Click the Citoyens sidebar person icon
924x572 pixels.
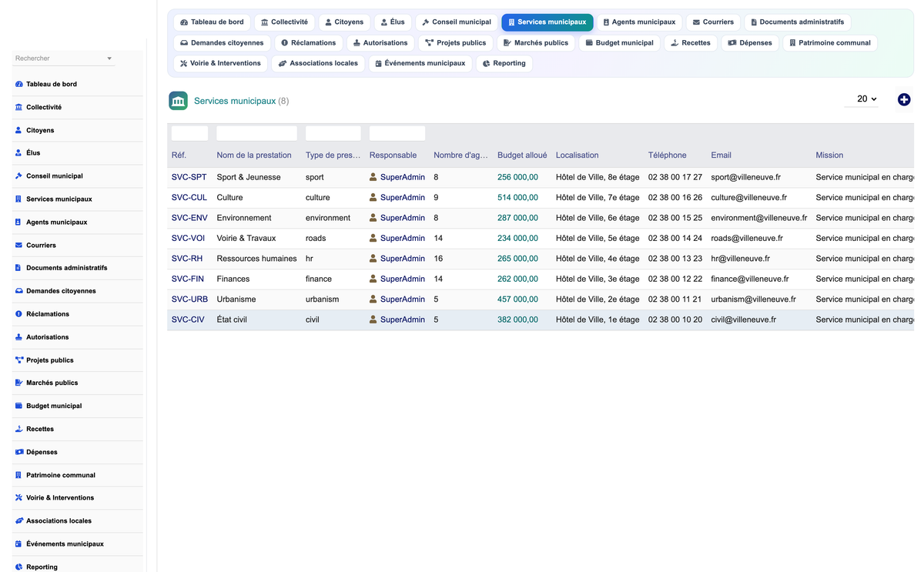(x=18, y=130)
